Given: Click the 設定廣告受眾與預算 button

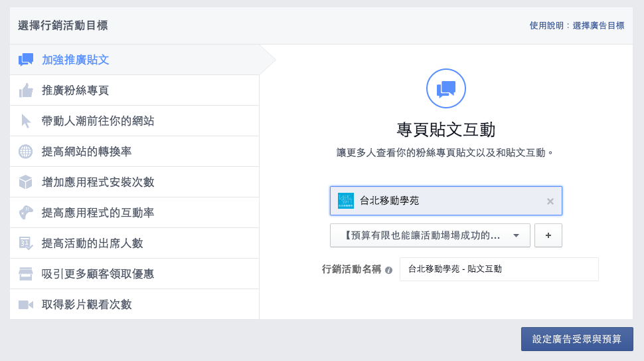Looking at the screenshot, I should point(577,339).
